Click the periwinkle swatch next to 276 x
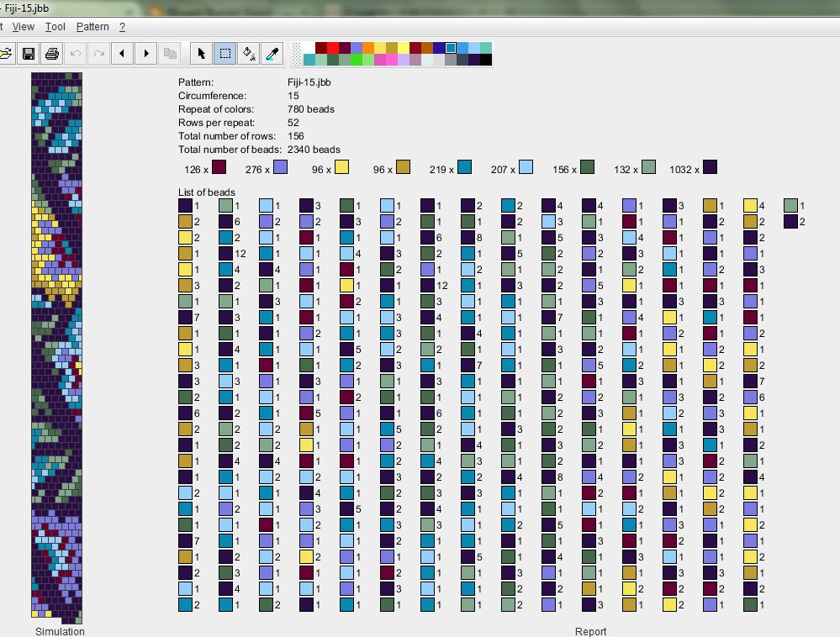 coord(280,167)
